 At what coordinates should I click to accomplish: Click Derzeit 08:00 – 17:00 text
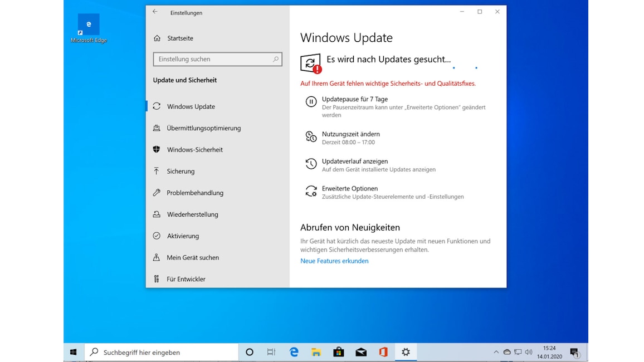[348, 143]
